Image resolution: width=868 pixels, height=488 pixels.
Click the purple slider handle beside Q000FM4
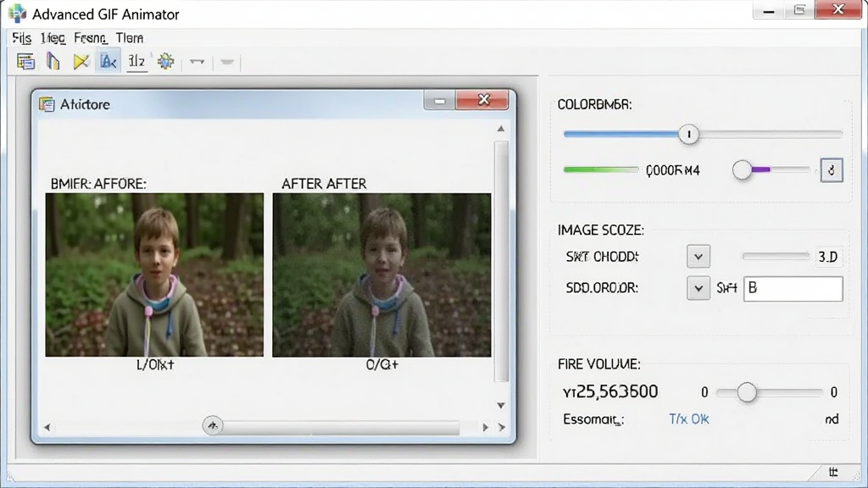pos(743,169)
